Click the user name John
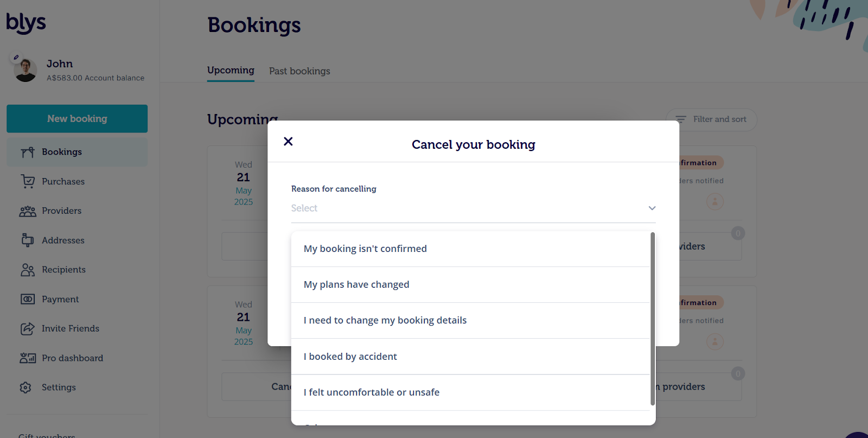The height and width of the screenshot is (438, 868). point(60,64)
